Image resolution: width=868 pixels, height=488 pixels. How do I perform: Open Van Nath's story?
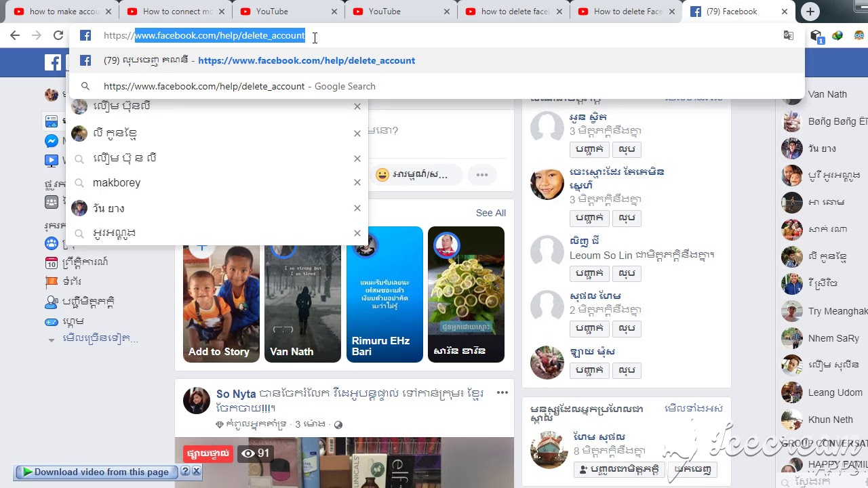(302, 295)
